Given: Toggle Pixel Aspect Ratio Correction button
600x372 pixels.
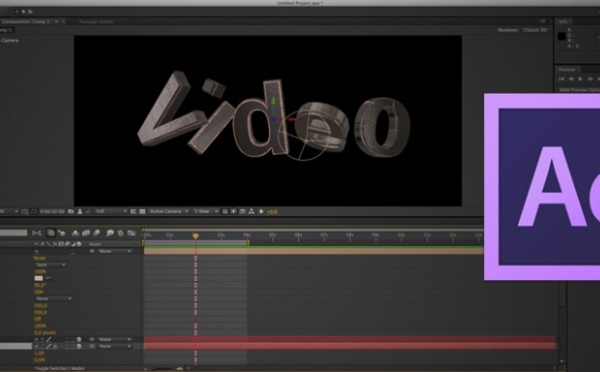Looking at the screenshot, I should [x=225, y=211].
